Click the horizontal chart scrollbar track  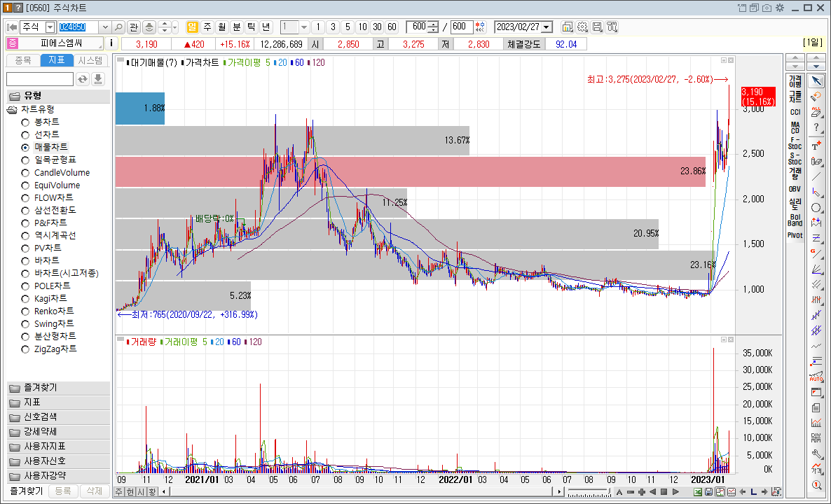click(x=360, y=492)
